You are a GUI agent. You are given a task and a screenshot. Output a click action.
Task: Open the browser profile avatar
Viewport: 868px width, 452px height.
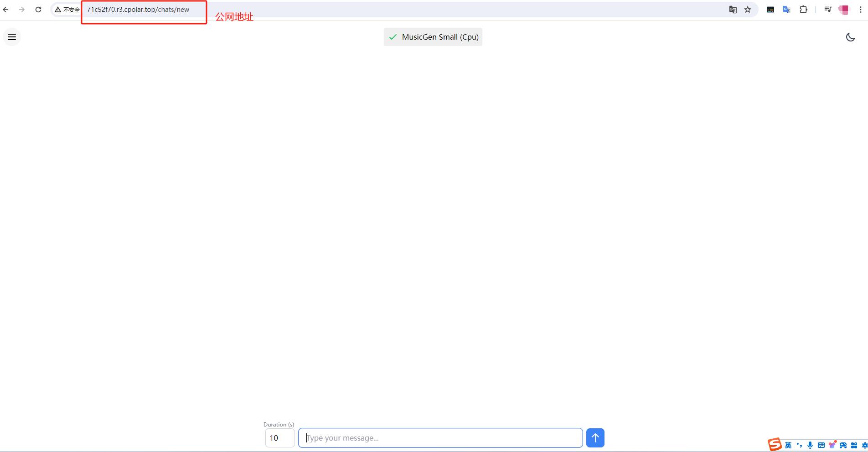click(x=844, y=10)
